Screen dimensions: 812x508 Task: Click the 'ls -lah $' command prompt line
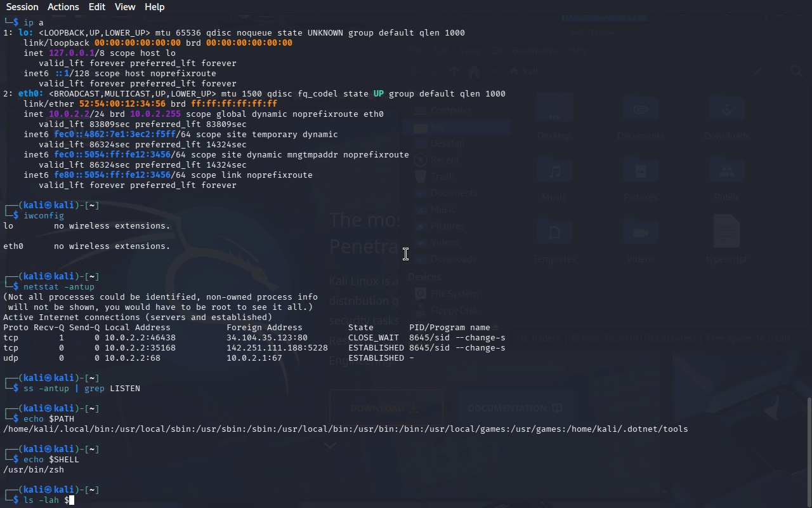[46, 500]
